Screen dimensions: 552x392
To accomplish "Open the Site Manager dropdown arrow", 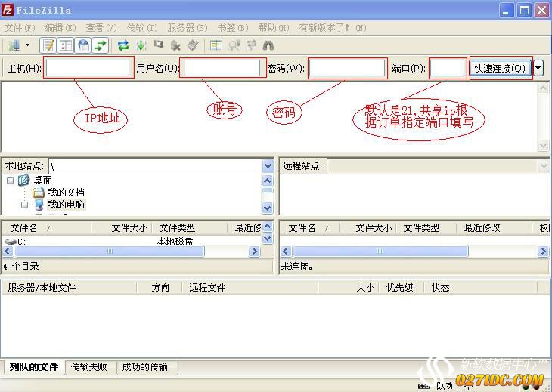I will pyautogui.click(x=27, y=45).
